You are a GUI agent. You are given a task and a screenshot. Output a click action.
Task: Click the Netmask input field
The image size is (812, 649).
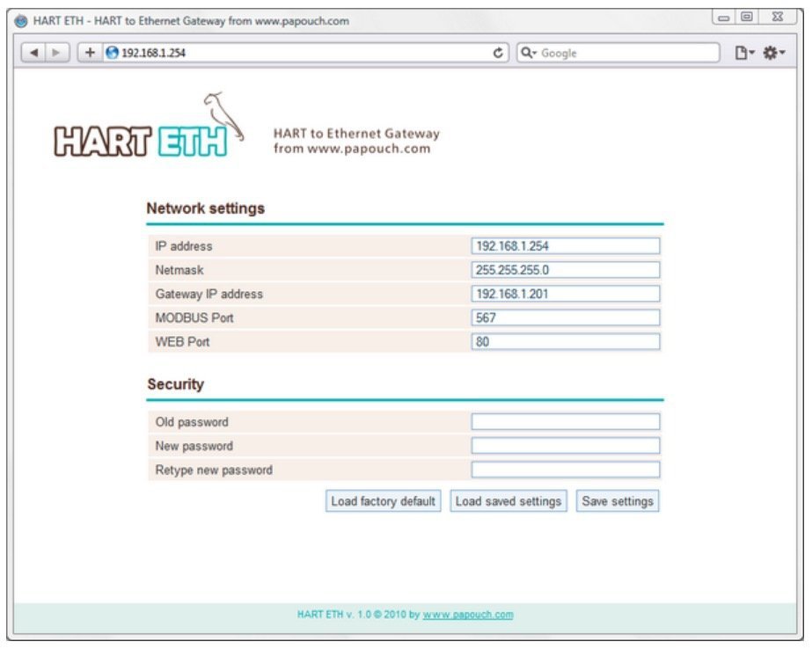point(565,270)
